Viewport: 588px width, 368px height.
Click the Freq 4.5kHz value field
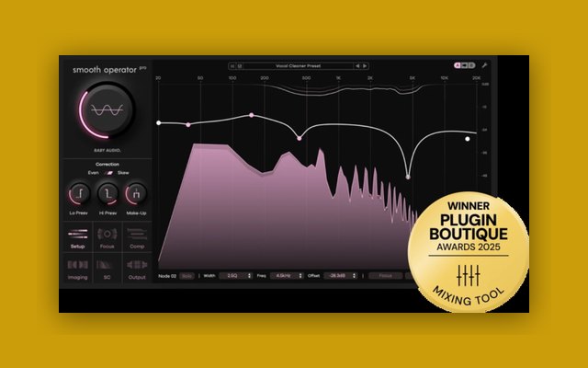tap(287, 276)
